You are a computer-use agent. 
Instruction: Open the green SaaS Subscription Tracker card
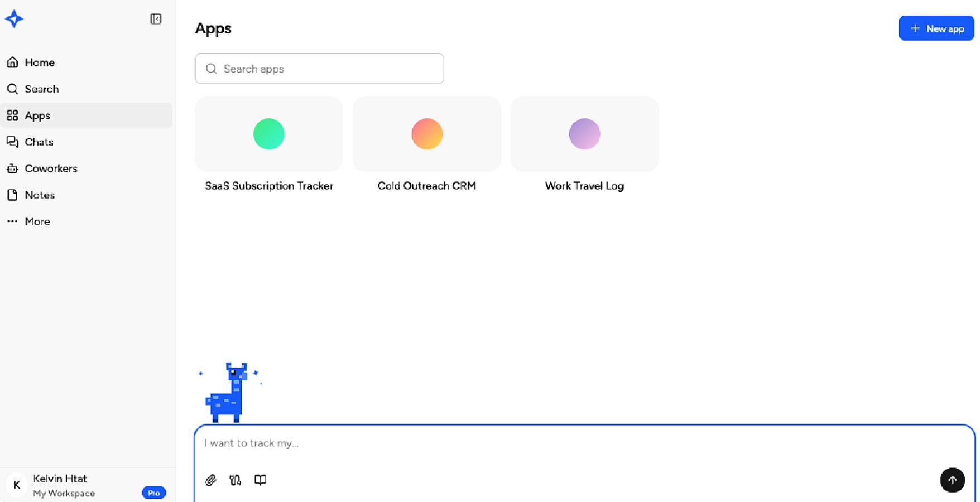(269, 134)
